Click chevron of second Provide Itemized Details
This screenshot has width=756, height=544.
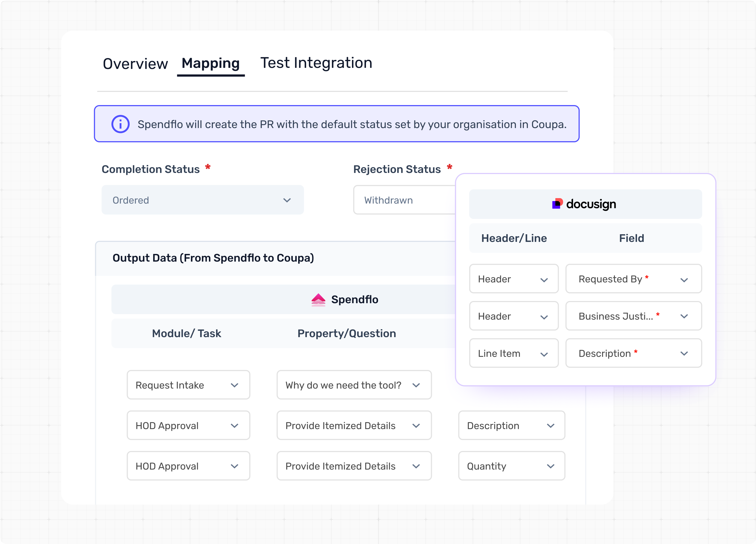click(416, 466)
